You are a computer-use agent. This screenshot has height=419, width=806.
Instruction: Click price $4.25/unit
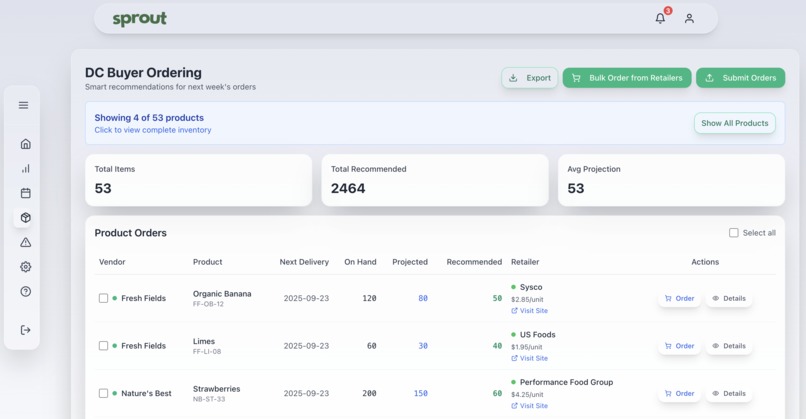(x=527, y=394)
